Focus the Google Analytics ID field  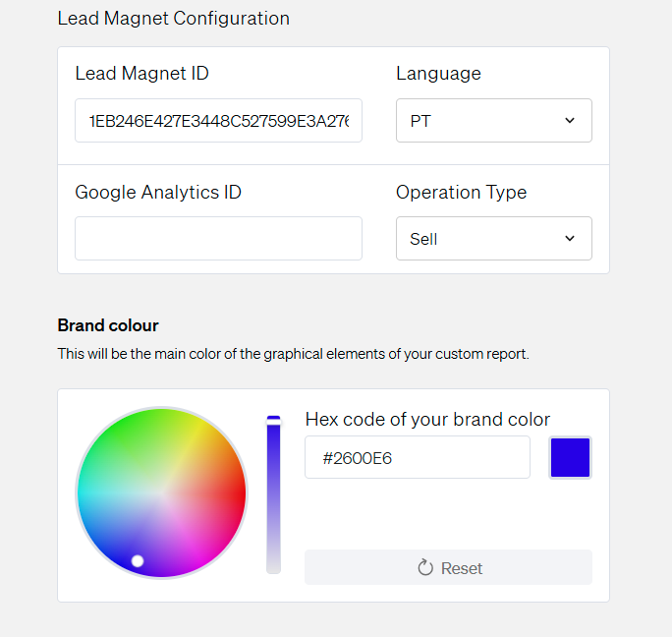click(x=218, y=239)
